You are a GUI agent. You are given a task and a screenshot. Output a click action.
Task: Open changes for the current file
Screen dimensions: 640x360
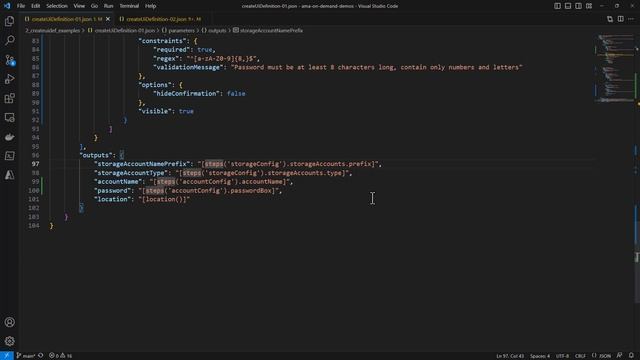[610, 19]
